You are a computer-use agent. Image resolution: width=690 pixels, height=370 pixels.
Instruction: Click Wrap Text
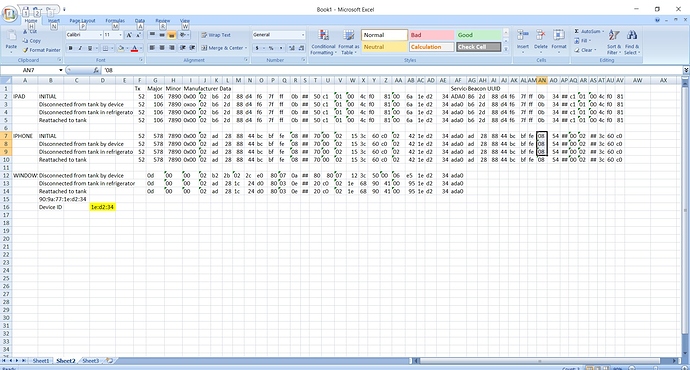[x=216, y=35]
